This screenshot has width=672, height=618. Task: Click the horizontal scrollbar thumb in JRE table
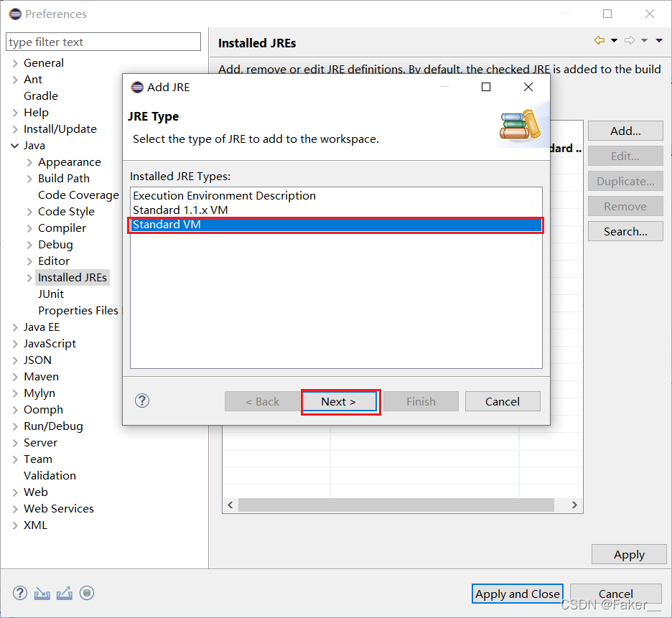click(396, 505)
